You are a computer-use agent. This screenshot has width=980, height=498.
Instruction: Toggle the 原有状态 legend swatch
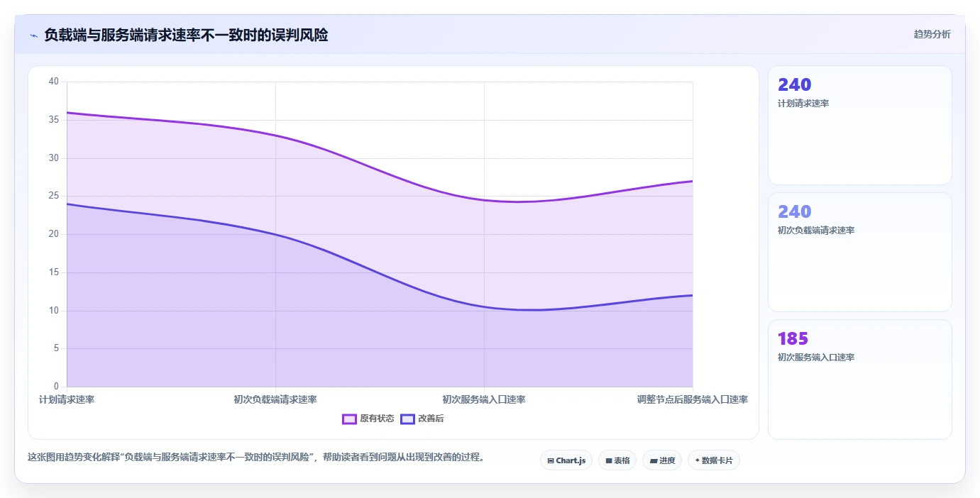[349, 419]
